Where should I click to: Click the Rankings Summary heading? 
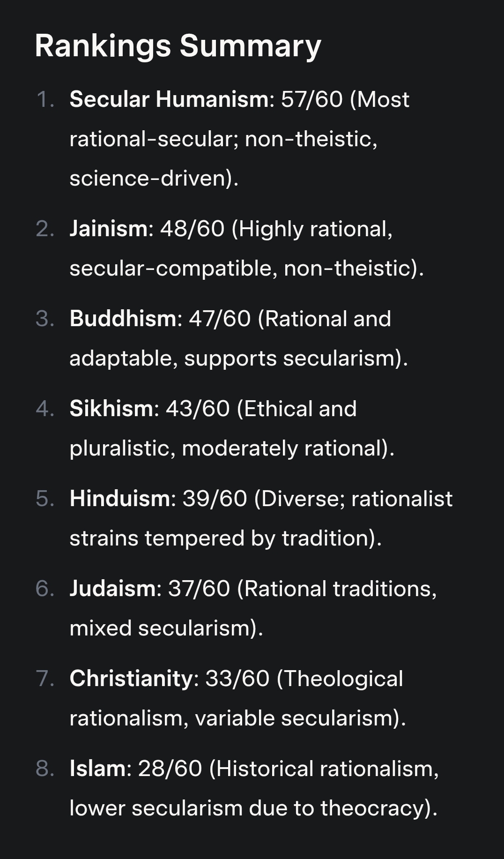pyautogui.click(x=178, y=46)
